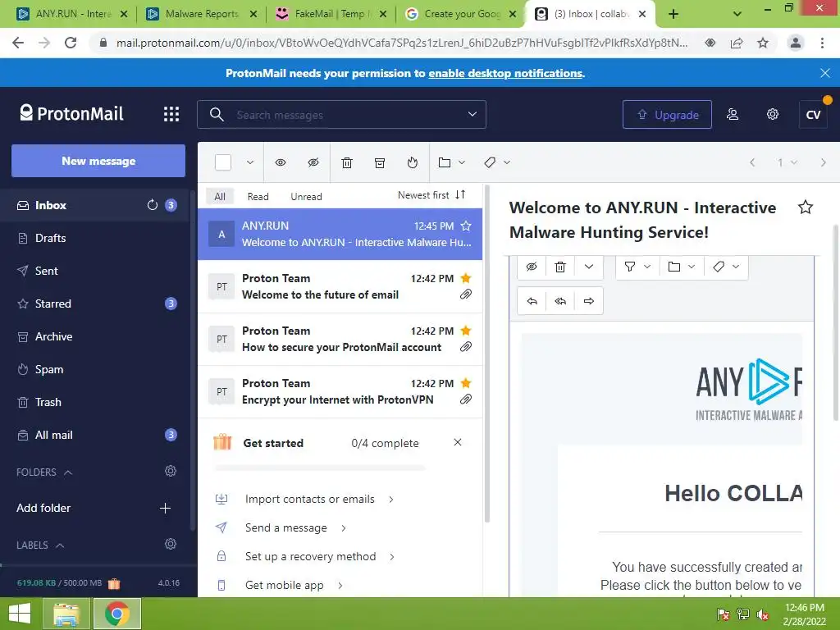Click the message list scrollbar
This screenshot has width=840, height=630.
click(x=487, y=354)
